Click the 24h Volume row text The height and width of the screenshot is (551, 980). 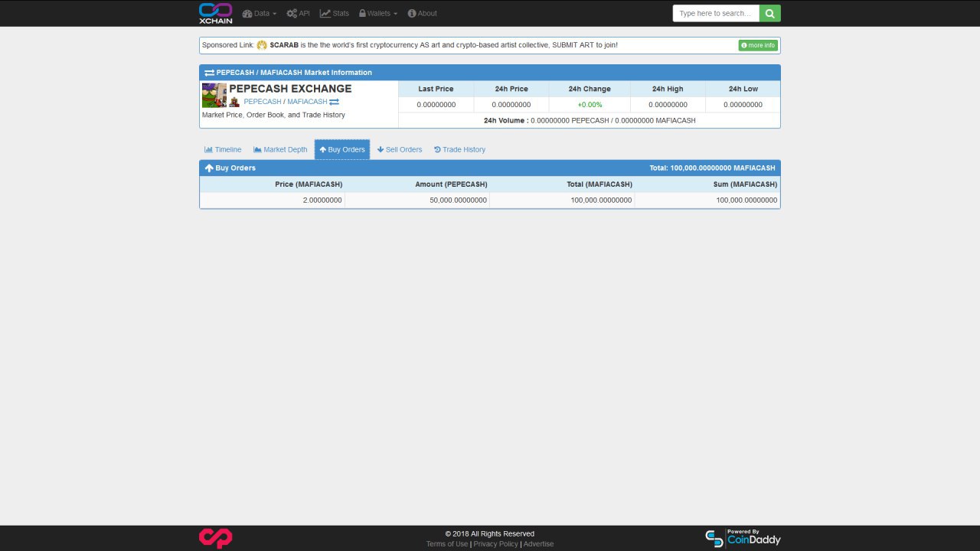[590, 120]
